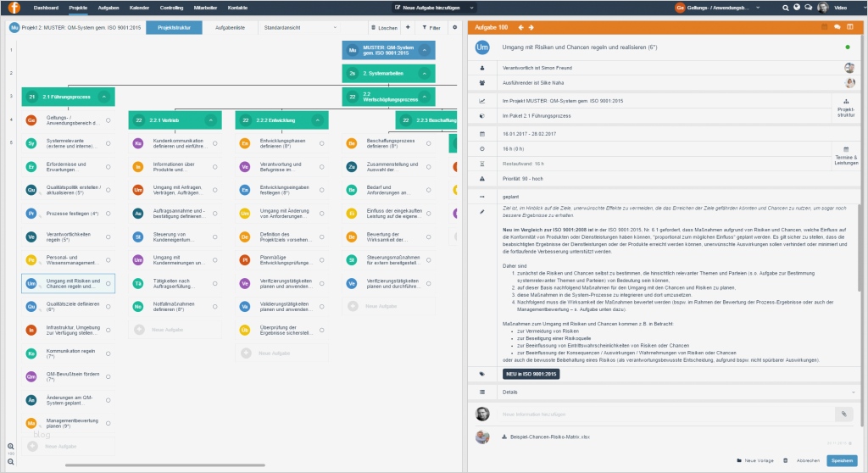The height and width of the screenshot is (473, 868).
Task: Open the chat bubbles icon in top bar
Action: coord(808,8)
